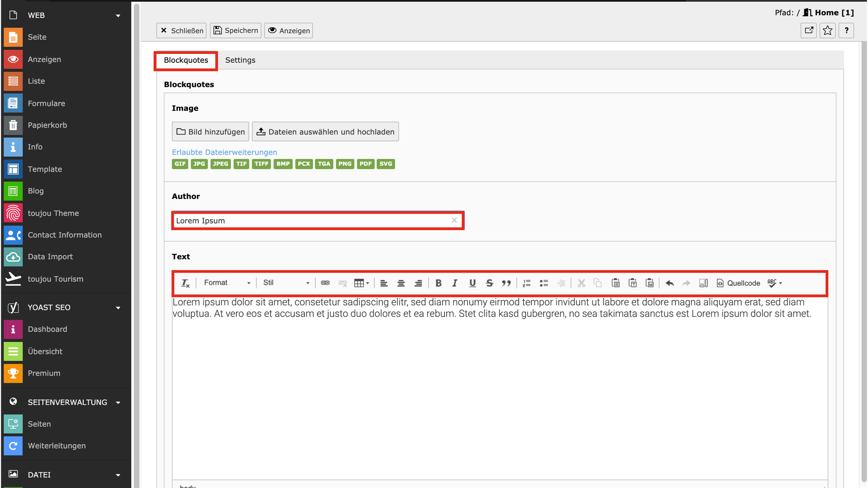Viewport: 868px width, 488px height.
Task: Toggle strikethrough formatting
Action: [489, 283]
